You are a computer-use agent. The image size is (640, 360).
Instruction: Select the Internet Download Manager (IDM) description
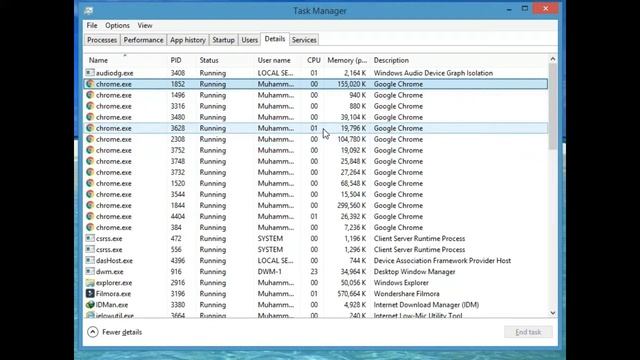(x=426, y=304)
